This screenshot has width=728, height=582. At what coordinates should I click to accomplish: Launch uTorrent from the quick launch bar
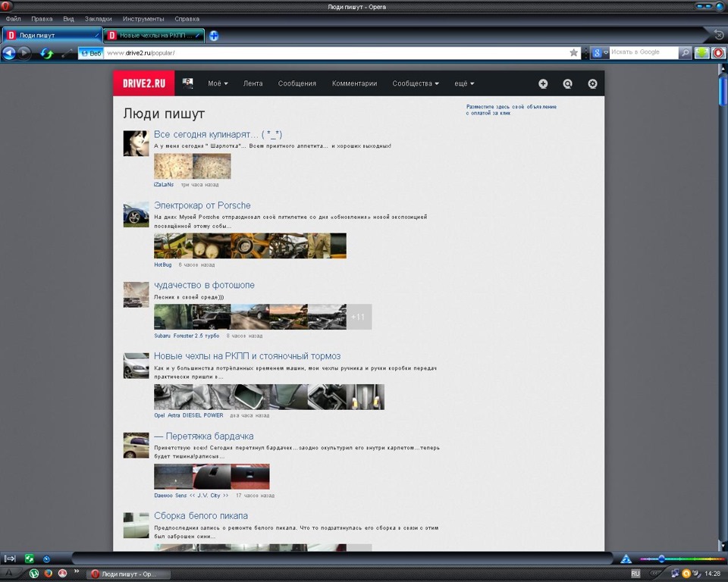tap(34, 574)
